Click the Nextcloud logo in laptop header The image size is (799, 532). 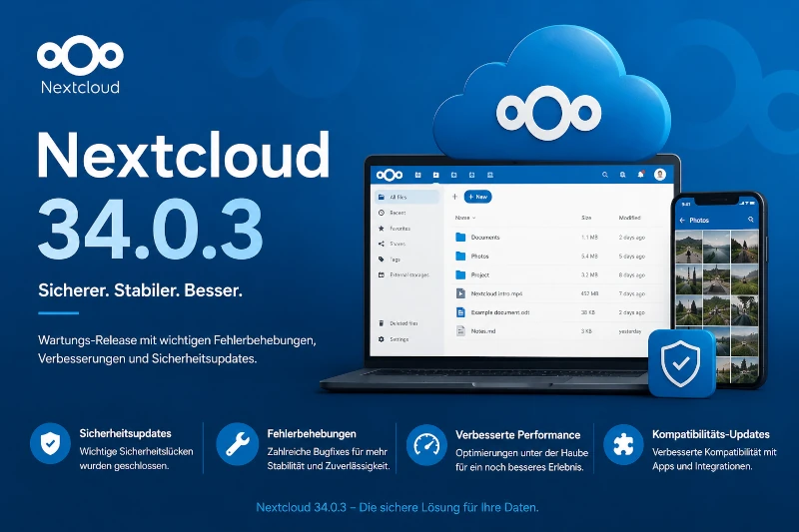pos(390,175)
